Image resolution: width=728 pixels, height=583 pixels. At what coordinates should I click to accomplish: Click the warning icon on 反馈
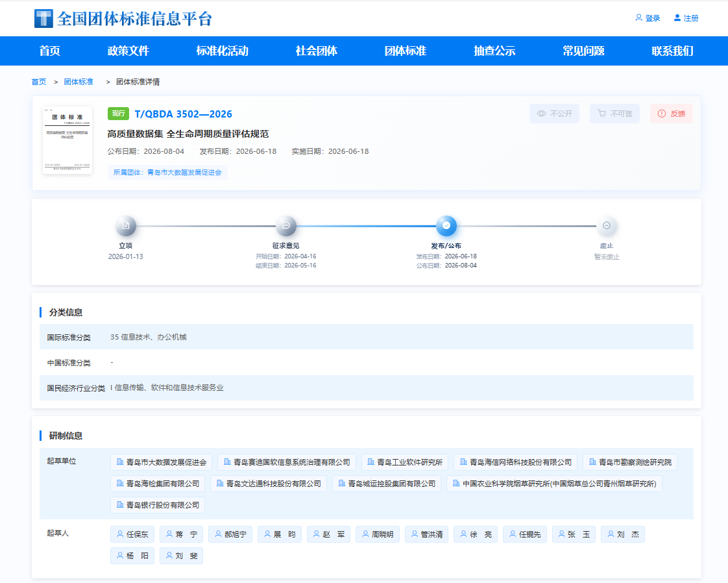662,114
